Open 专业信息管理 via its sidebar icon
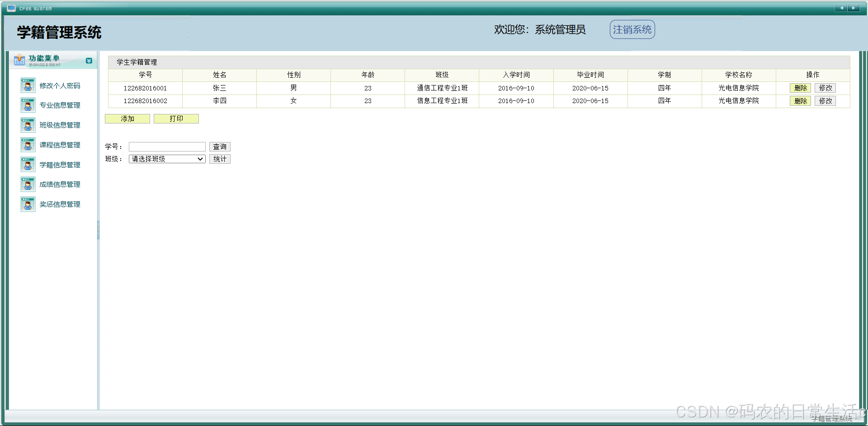This screenshot has width=868, height=426. (28, 105)
